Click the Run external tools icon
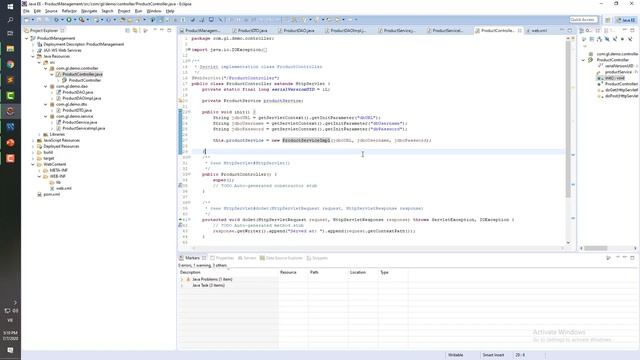 click(x=82, y=20)
